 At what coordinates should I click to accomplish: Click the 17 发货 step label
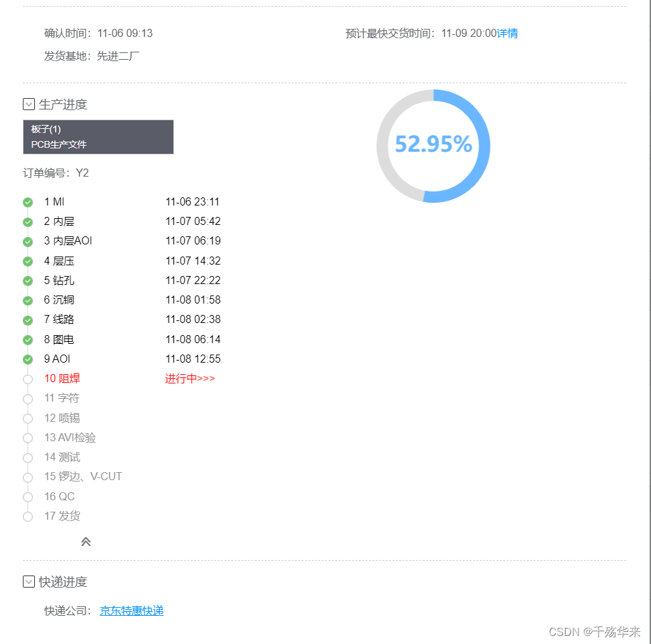click(62, 516)
